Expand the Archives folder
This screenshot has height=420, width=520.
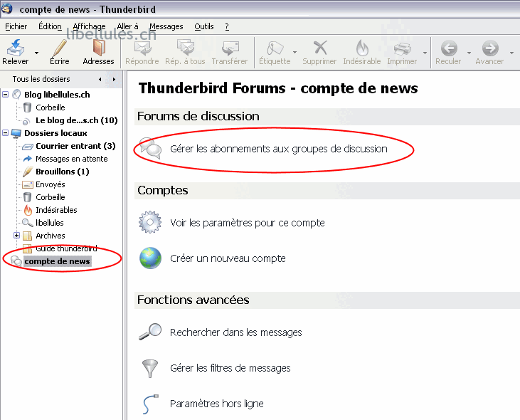pyautogui.click(x=16, y=235)
